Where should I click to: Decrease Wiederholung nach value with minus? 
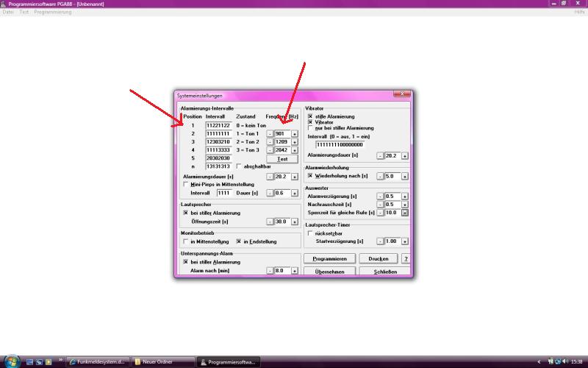coord(379,177)
